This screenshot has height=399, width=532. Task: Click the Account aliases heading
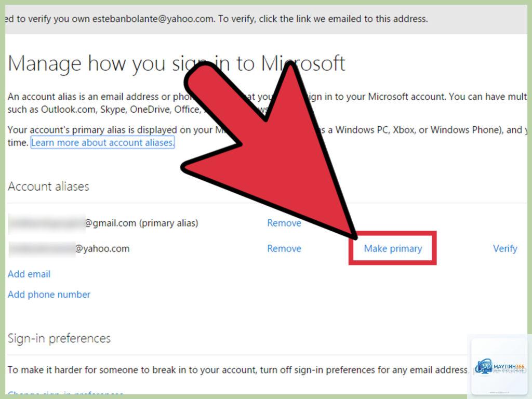[x=48, y=187]
